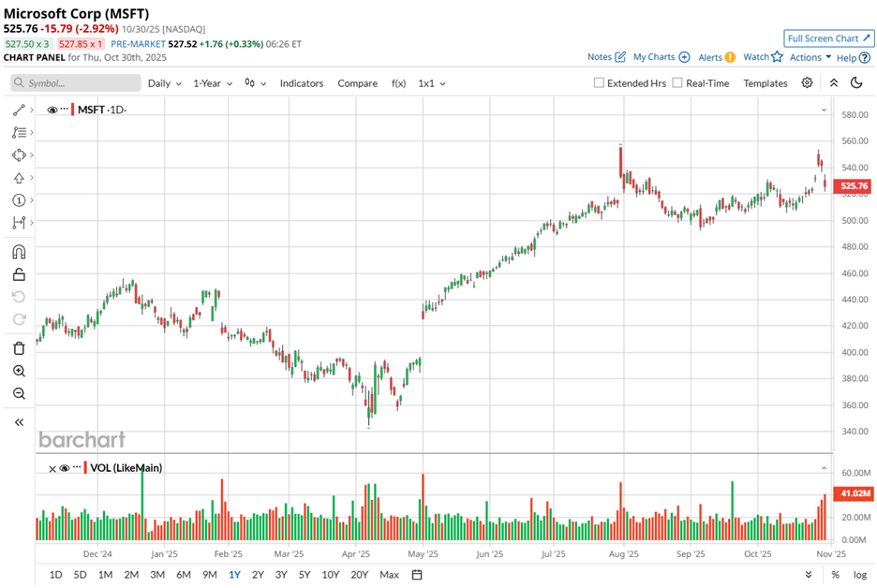Open the Actions dropdown
The image size is (877, 588).
(x=810, y=57)
